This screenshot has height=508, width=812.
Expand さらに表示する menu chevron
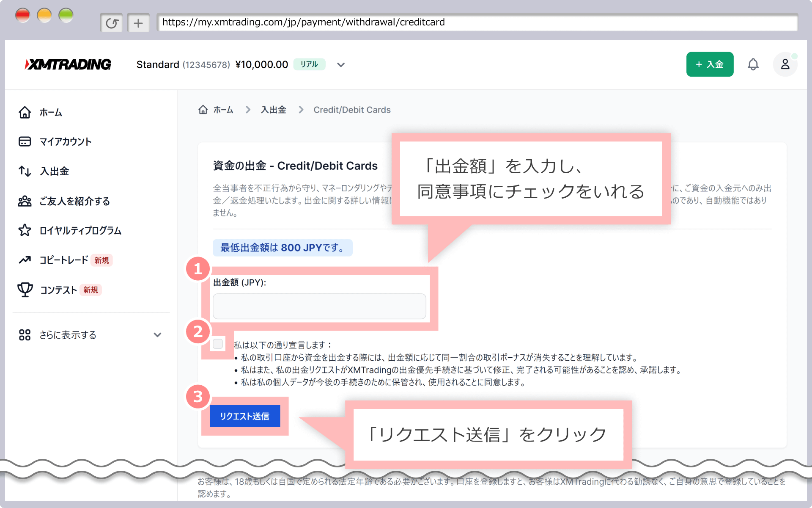pyautogui.click(x=157, y=335)
